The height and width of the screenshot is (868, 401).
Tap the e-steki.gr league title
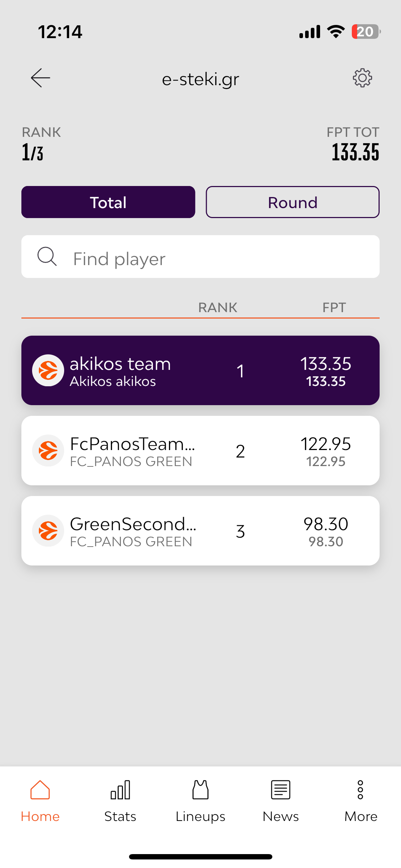coord(200,79)
